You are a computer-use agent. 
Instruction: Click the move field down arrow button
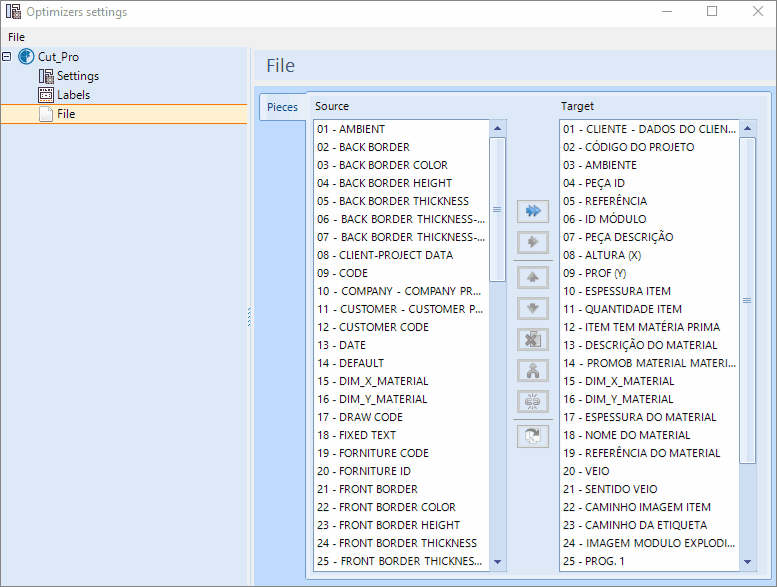tap(533, 309)
